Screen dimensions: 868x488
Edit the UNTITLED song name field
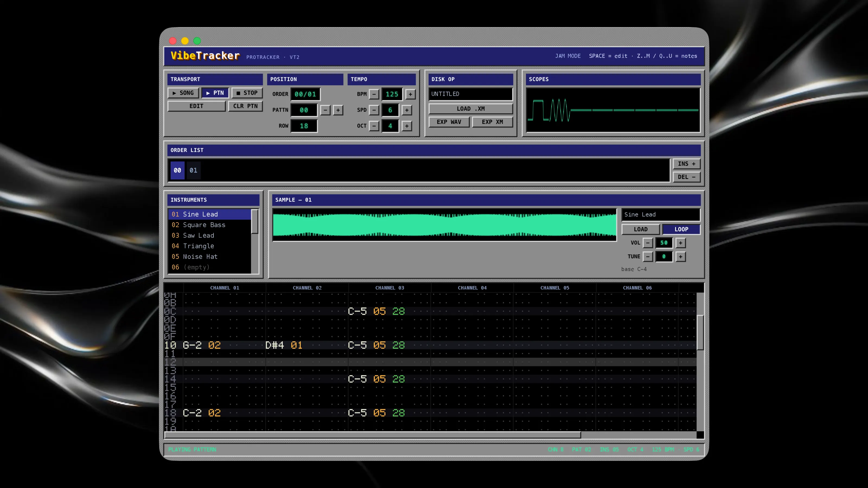[471, 94]
